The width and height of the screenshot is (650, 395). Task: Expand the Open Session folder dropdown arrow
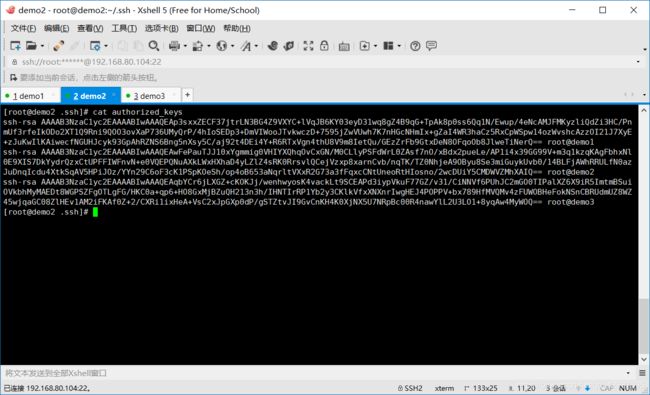coord(42,46)
